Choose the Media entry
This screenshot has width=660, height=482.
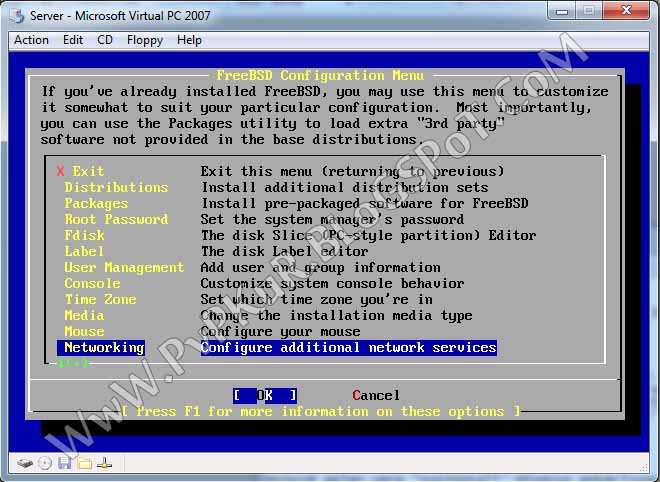pos(84,315)
